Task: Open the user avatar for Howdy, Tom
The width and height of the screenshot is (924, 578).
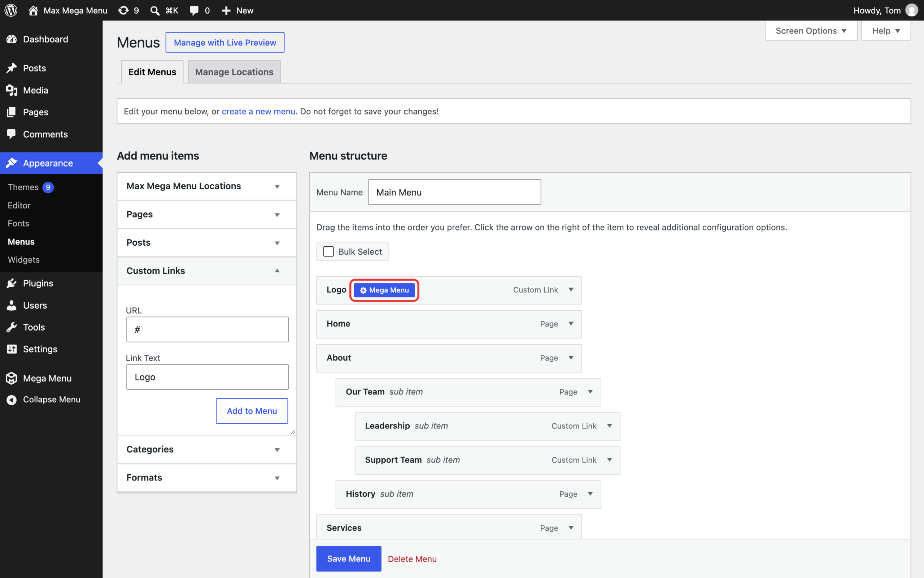Action: pyautogui.click(x=912, y=10)
